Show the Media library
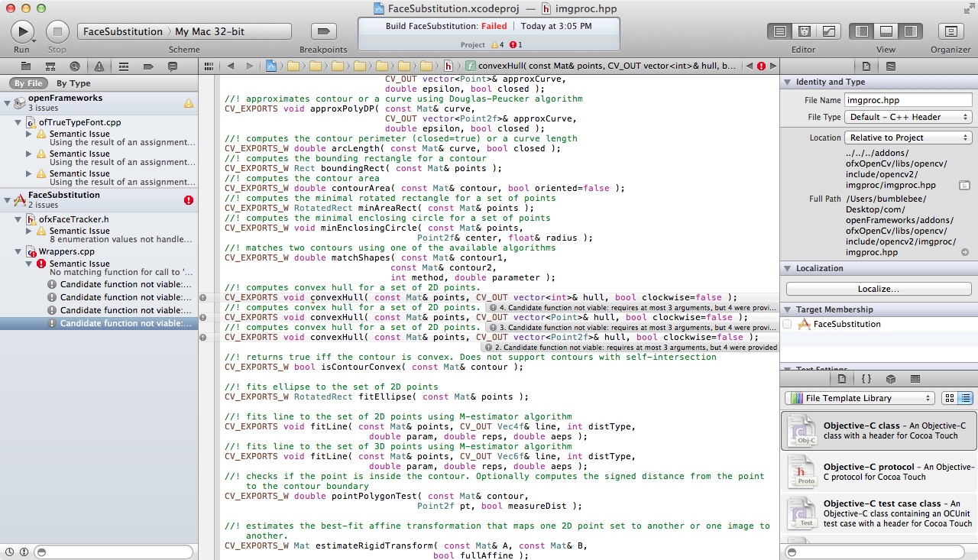978x560 pixels. tap(915, 379)
